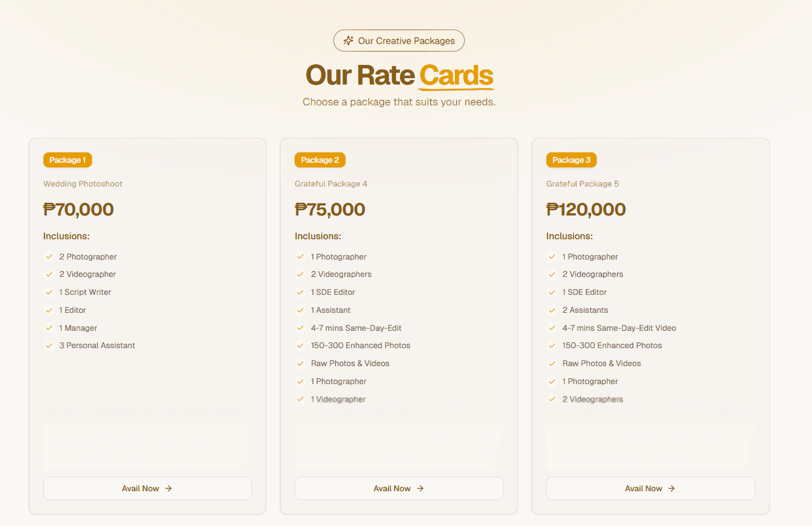Click the sparkle icon beside Our Creative Packages
Image resolution: width=812 pixels, height=526 pixels.
[348, 41]
